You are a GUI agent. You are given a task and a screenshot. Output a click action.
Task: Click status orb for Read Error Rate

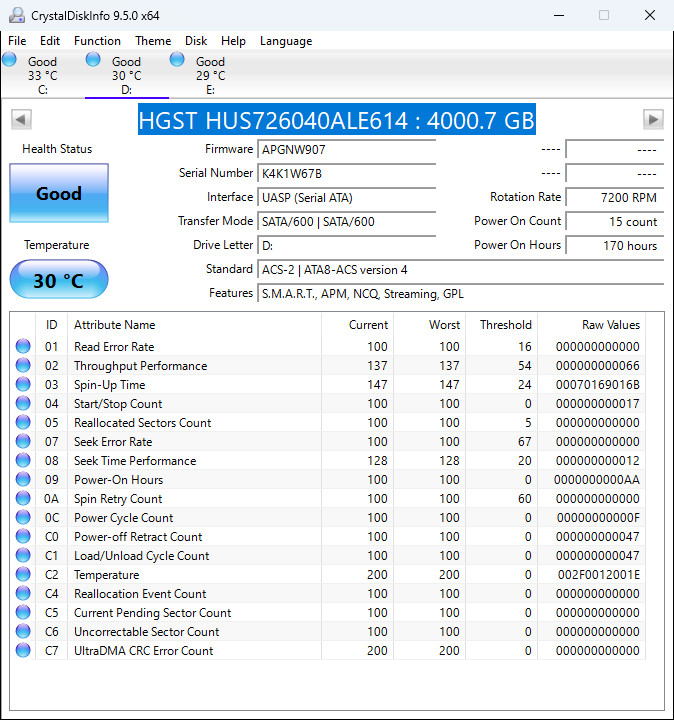[x=23, y=346]
